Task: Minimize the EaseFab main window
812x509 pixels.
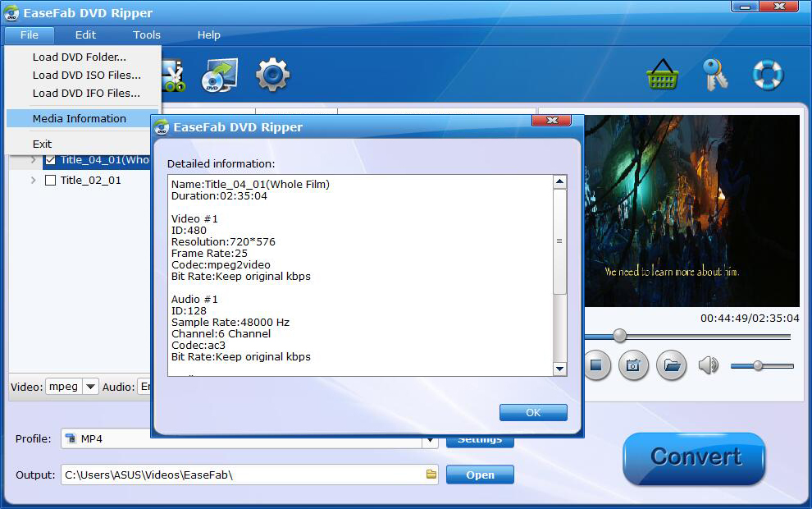Action: [x=745, y=7]
